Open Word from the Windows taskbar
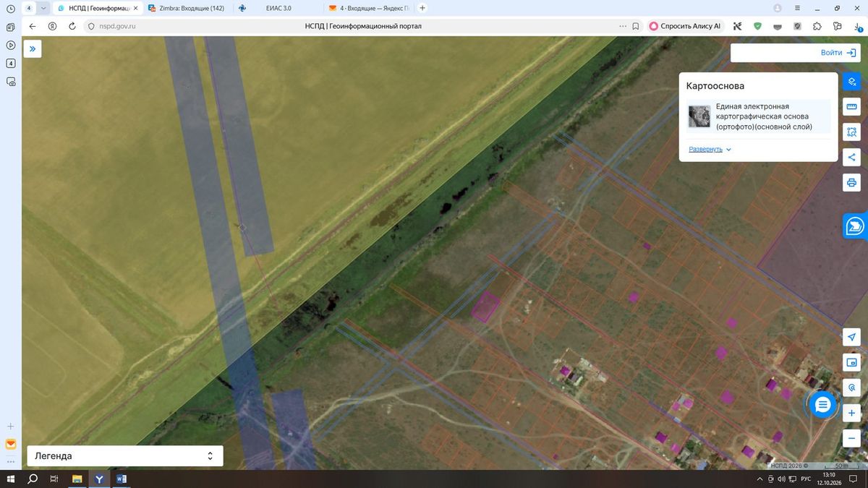 [x=121, y=479]
